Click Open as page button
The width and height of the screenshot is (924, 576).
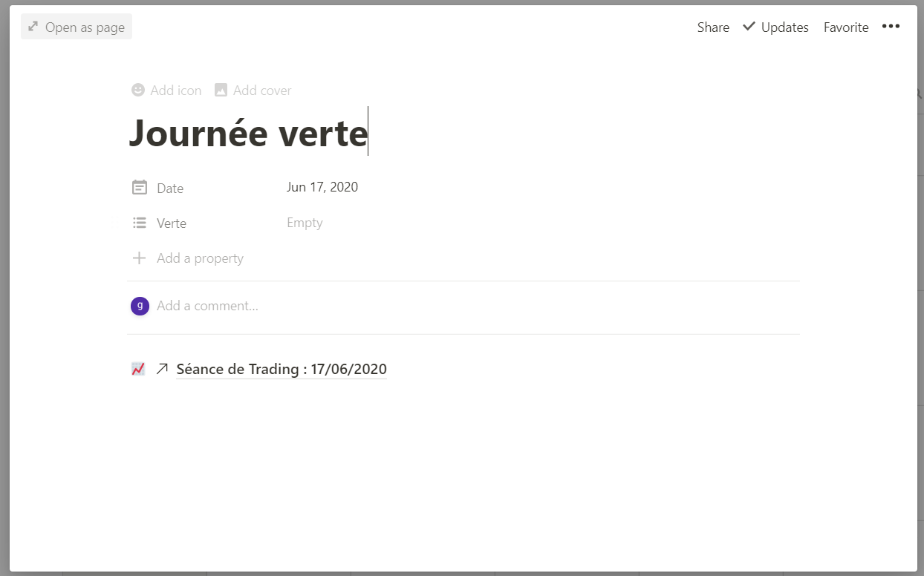(x=77, y=27)
